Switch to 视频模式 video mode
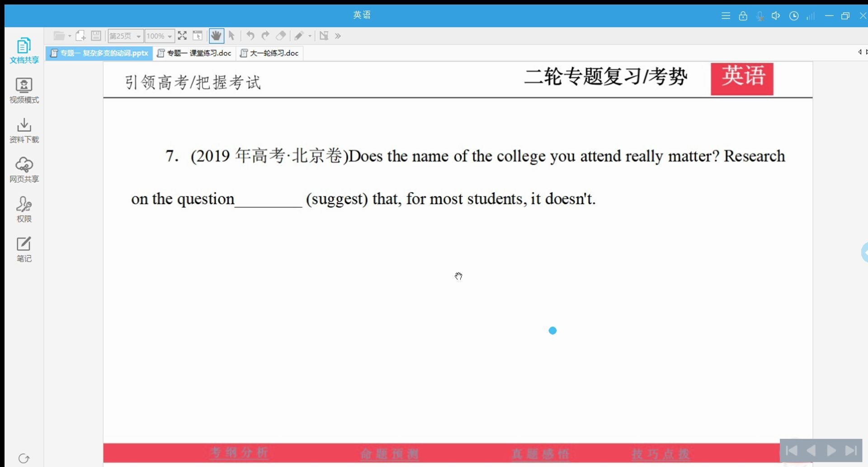The width and height of the screenshot is (868, 467). point(24,91)
